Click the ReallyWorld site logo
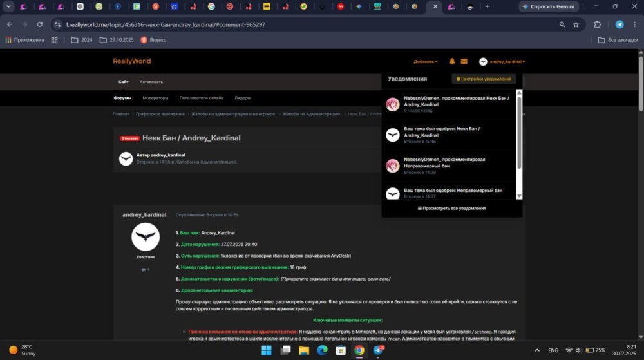 (x=132, y=61)
